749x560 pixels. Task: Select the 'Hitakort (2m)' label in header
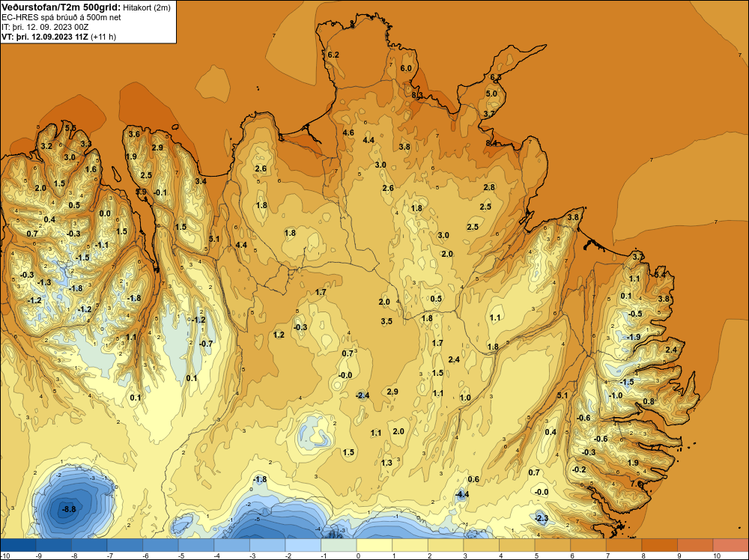tap(147, 7)
